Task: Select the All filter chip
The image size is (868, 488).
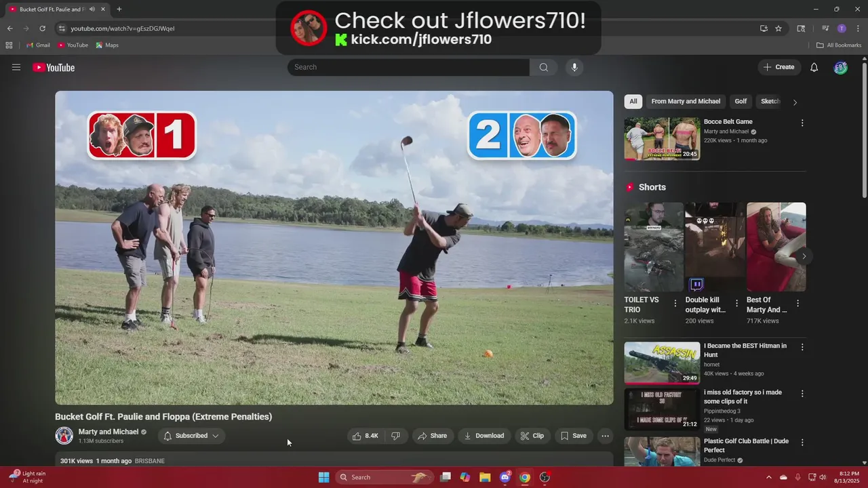Action: [633, 102]
